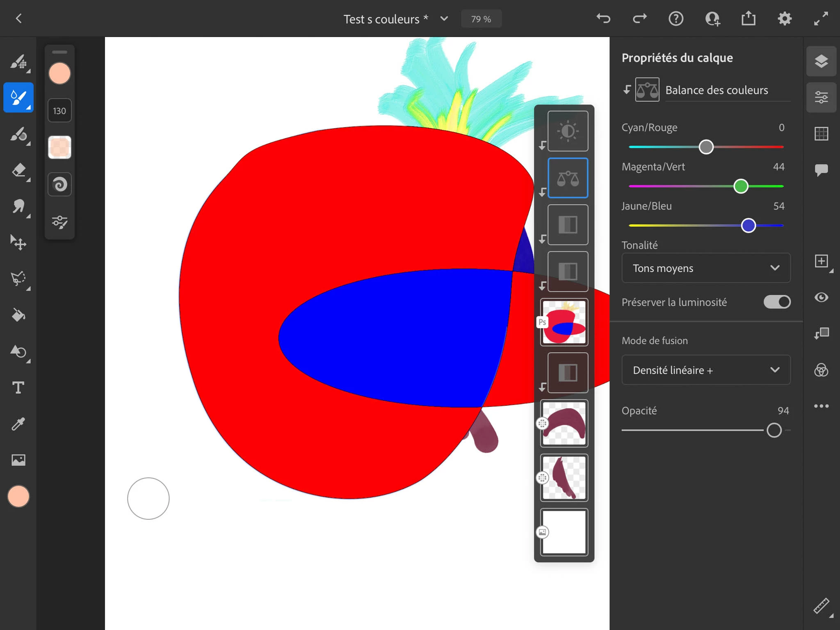Toggle clipping mask icon in right bar
840x630 pixels.
(x=821, y=333)
